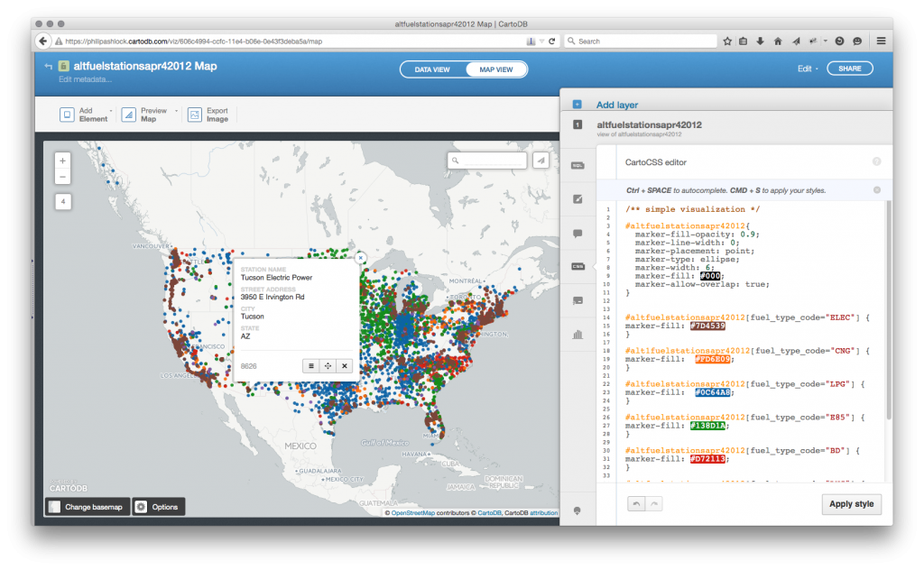Open the Edit dropdown menu
This screenshot has height=570, width=924.
[x=808, y=69]
